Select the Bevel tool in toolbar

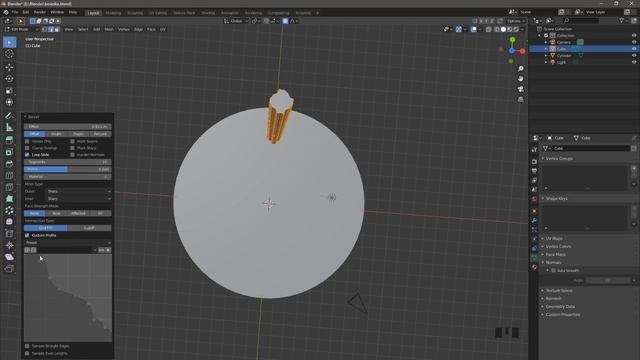[9, 164]
